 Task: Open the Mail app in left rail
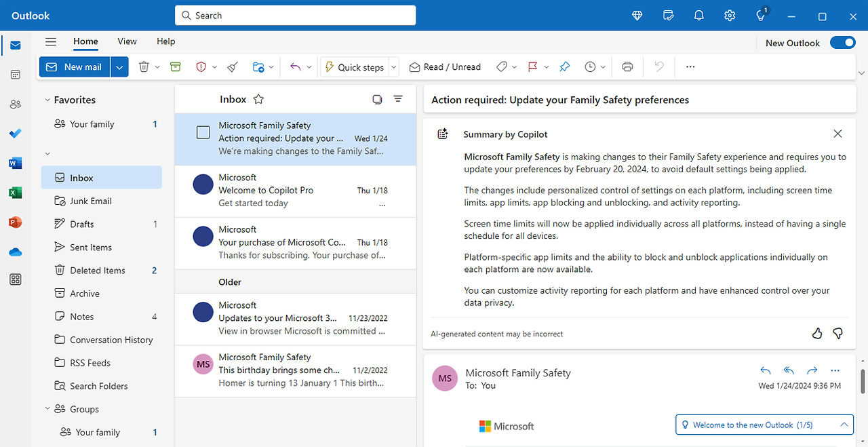click(x=15, y=45)
